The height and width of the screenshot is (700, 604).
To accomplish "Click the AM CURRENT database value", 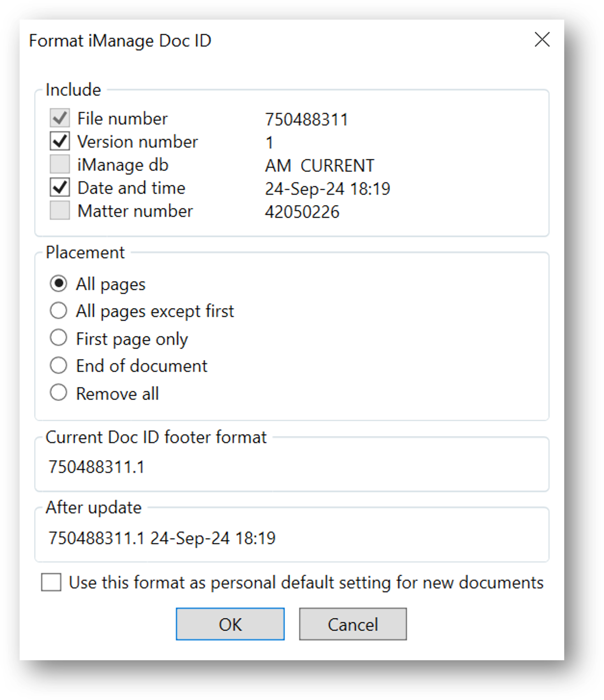I will 319,166.
